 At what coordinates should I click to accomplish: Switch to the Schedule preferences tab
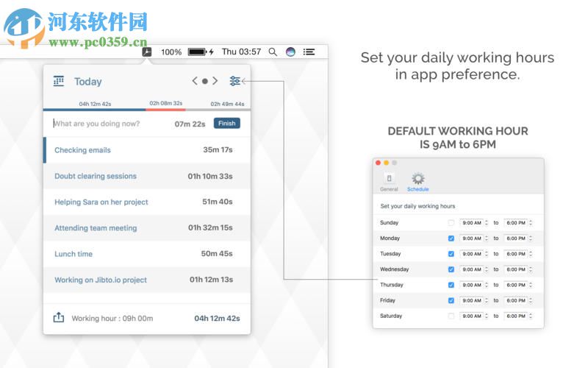point(417,182)
